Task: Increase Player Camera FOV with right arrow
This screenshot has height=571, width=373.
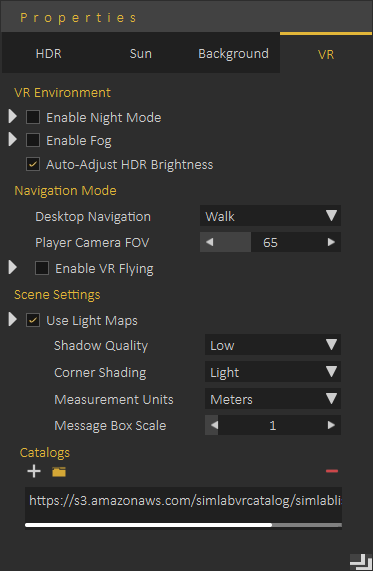Action: tap(331, 242)
